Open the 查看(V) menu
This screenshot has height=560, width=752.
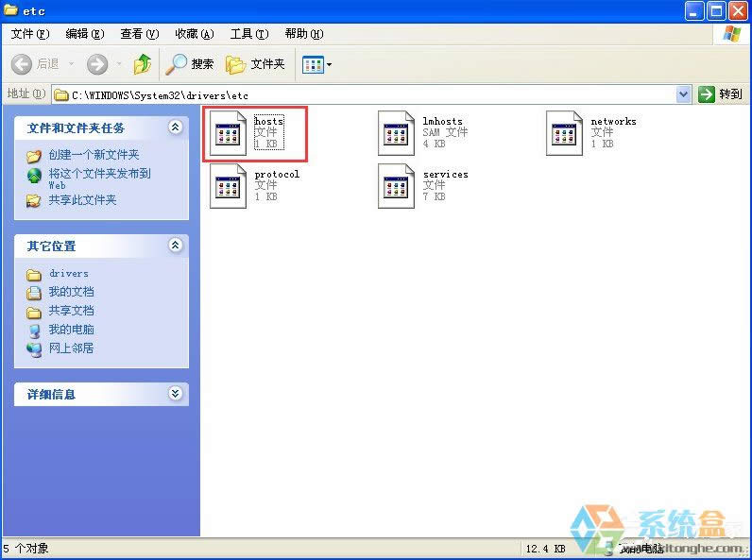click(x=139, y=34)
